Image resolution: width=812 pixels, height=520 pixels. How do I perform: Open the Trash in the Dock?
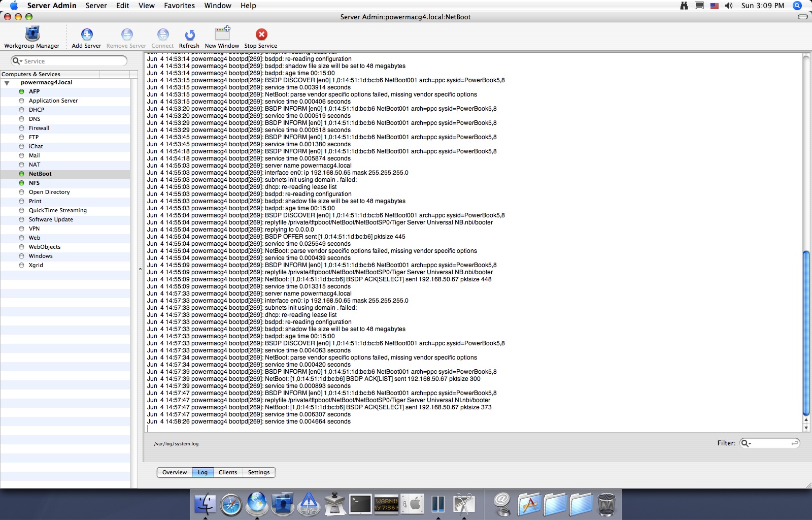tap(606, 504)
